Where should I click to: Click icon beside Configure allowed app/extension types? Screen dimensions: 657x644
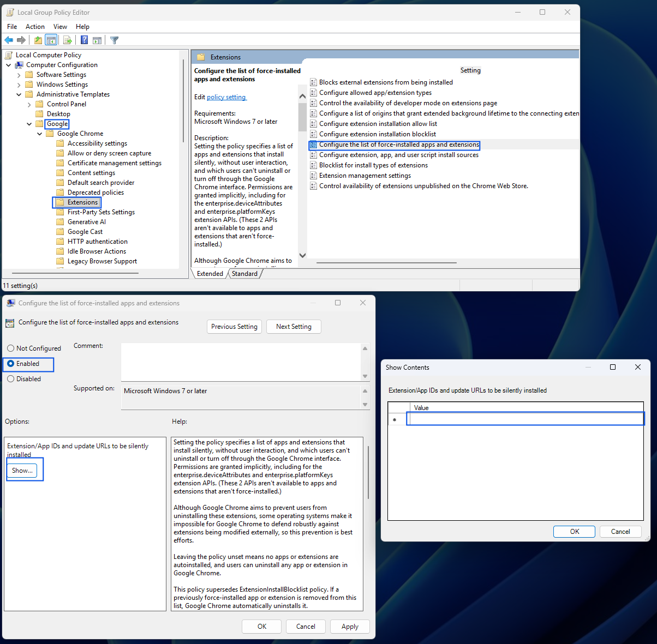[x=314, y=93]
